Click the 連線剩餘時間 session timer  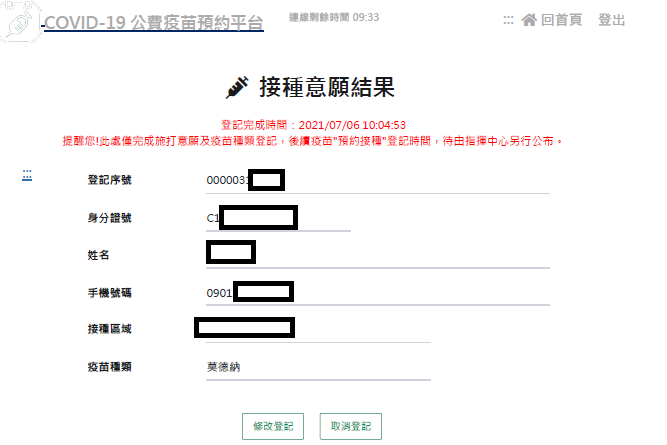click(334, 17)
